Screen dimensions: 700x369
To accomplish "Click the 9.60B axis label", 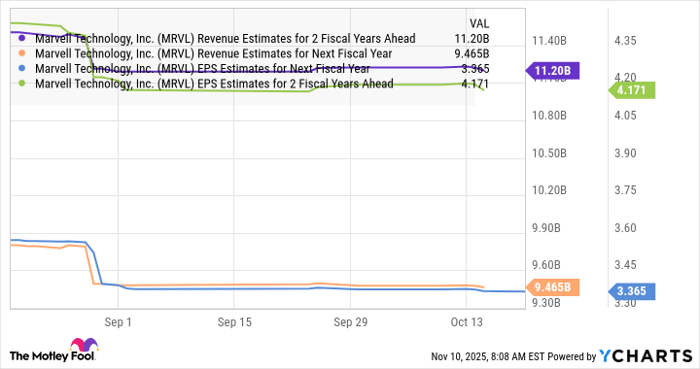I will [546, 265].
